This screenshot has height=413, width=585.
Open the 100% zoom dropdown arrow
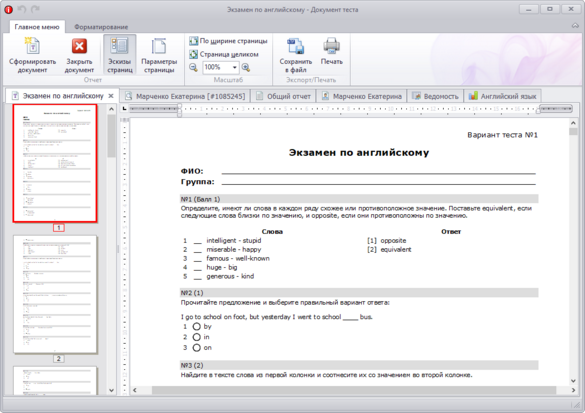(235, 68)
